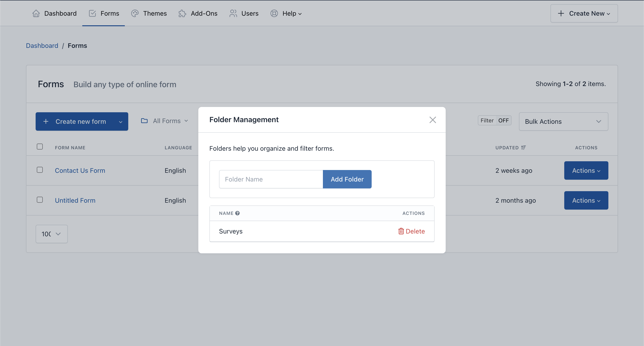
Task: Click the Folder Name input field
Action: [271, 179]
